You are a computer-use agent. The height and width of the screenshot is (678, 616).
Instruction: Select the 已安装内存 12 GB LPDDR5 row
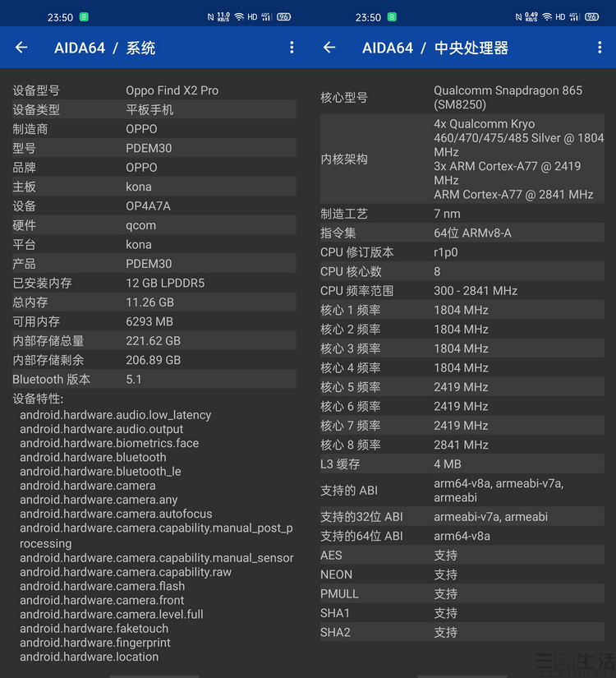tap(154, 284)
